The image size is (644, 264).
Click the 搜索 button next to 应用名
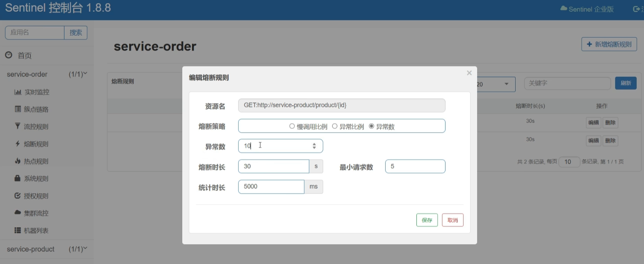[x=76, y=32]
